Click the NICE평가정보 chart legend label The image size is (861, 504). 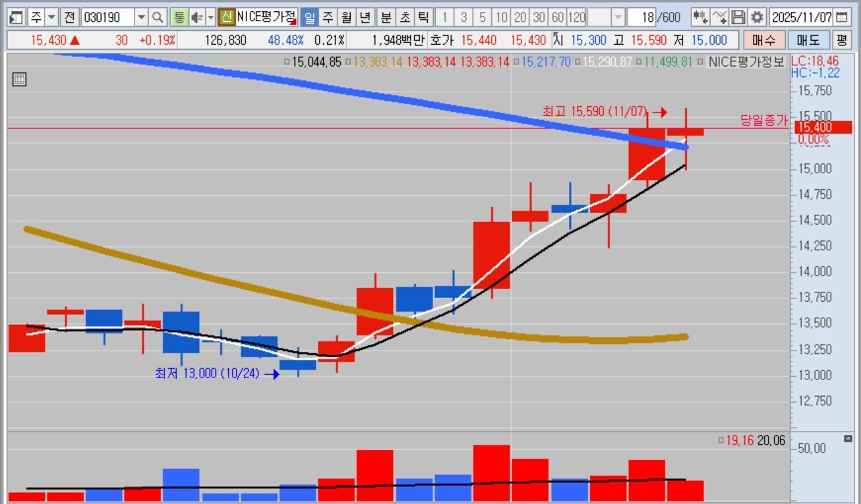click(746, 63)
